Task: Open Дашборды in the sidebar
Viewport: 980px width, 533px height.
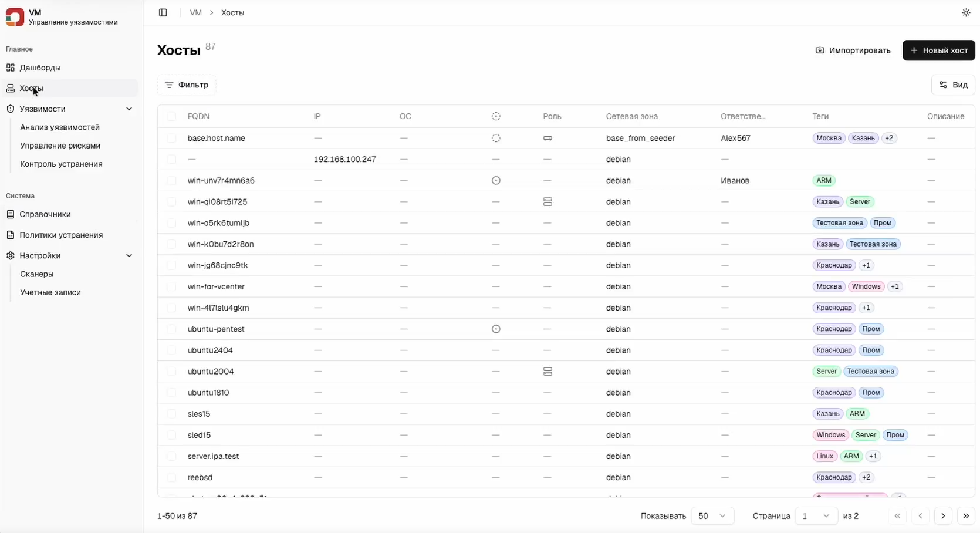Action: coord(40,68)
